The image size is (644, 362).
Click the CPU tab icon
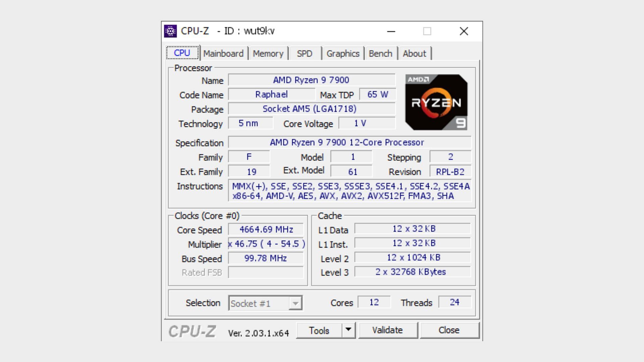tap(182, 53)
